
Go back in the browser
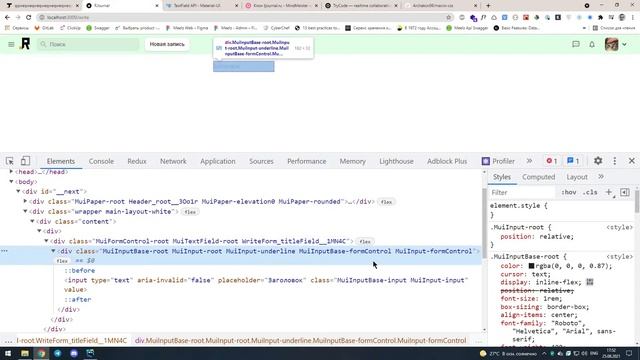click(7, 17)
